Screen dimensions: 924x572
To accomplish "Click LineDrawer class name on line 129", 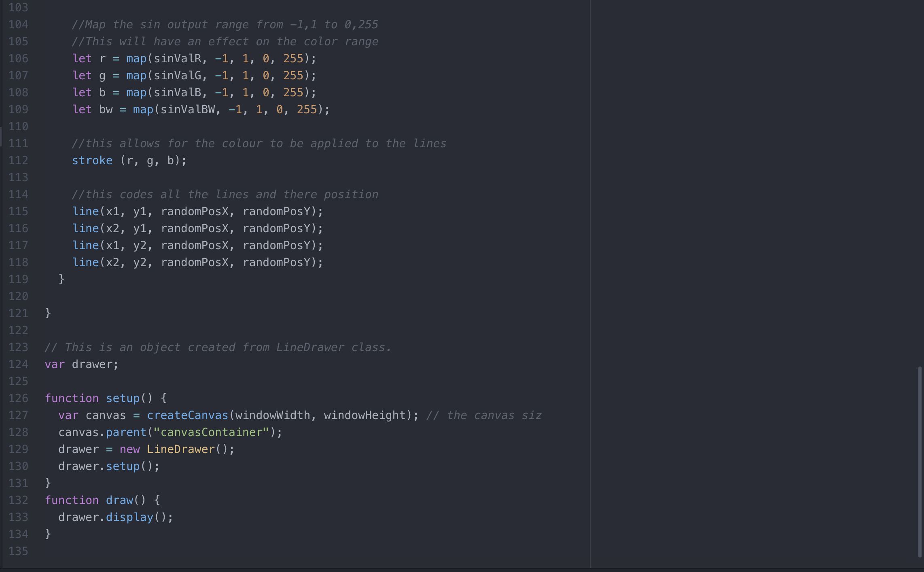I will tap(180, 449).
